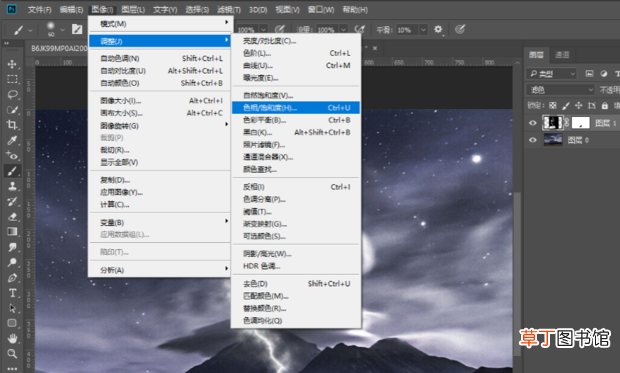Toggle pressure for opacity in options bar
Image resolution: width=620 pixels, height=373 pixels.
[280, 29]
